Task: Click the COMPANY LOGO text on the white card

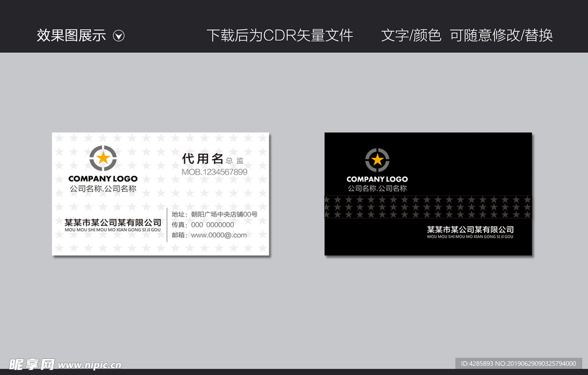Action: click(x=103, y=179)
